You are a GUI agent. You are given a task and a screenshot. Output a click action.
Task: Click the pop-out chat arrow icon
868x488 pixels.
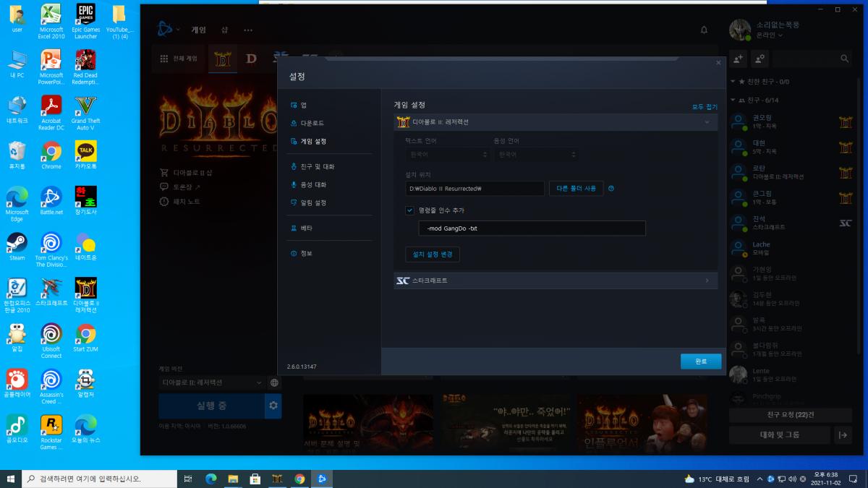click(x=843, y=435)
